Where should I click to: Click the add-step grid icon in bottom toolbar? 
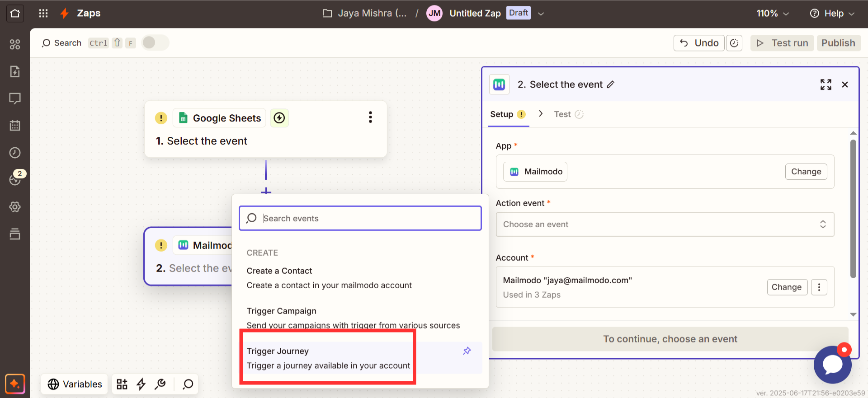(122, 384)
